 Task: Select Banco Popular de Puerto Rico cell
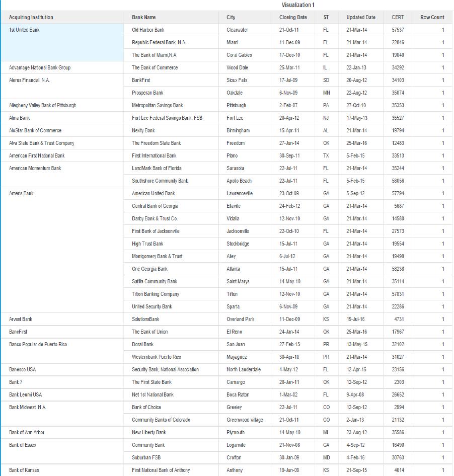pos(62,351)
